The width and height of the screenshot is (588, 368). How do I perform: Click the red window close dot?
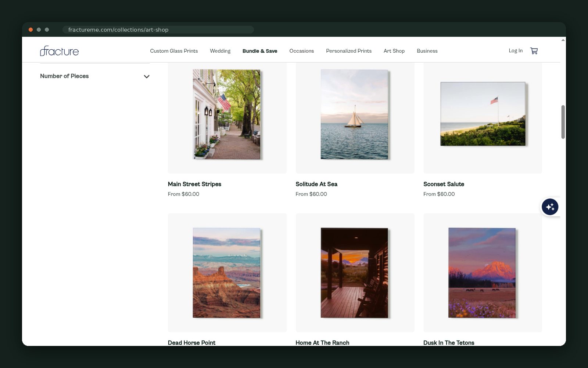tap(31, 29)
